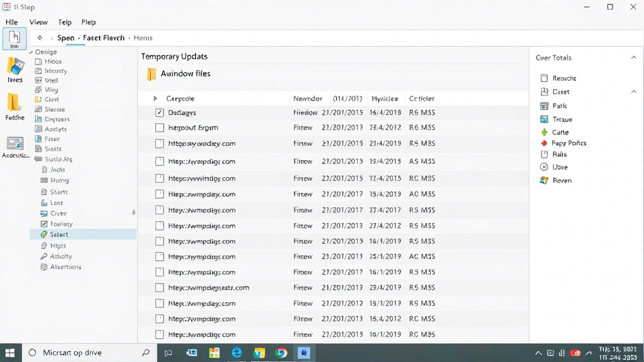Collapse the 'Ccet' section chevron
The image size is (644, 362).
(x=634, y=92)
